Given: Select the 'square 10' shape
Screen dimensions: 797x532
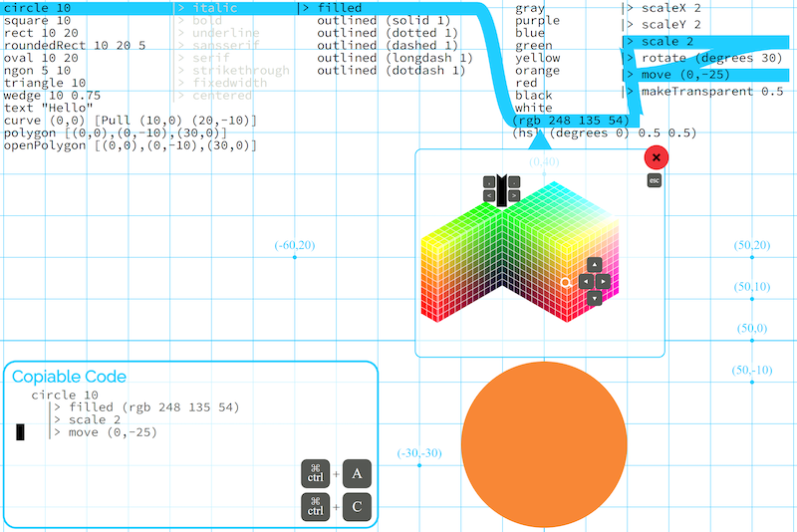Looking at the screenshot, I should tap(37, 20).
